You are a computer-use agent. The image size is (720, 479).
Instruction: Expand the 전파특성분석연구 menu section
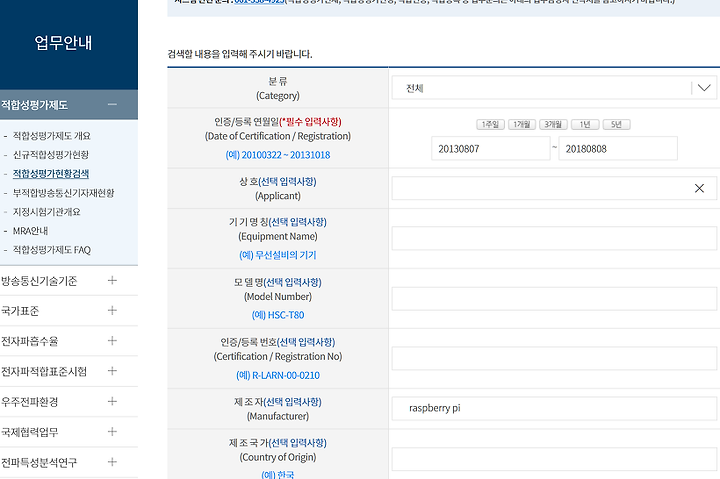coord(112,462)
